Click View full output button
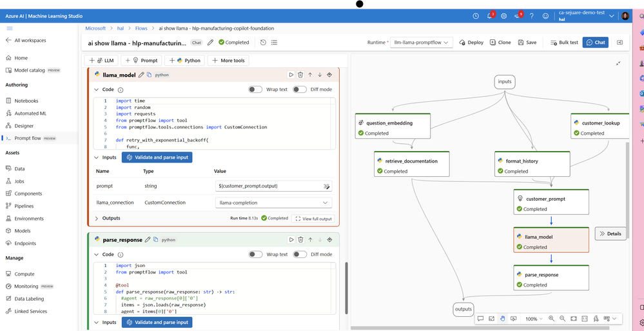Screen dimensions: 644x331 313,219
